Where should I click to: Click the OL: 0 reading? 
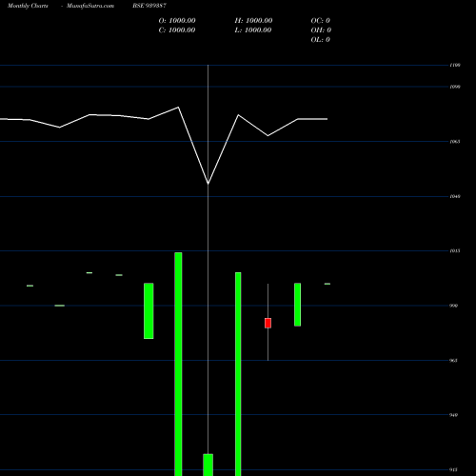coord(320,40)
